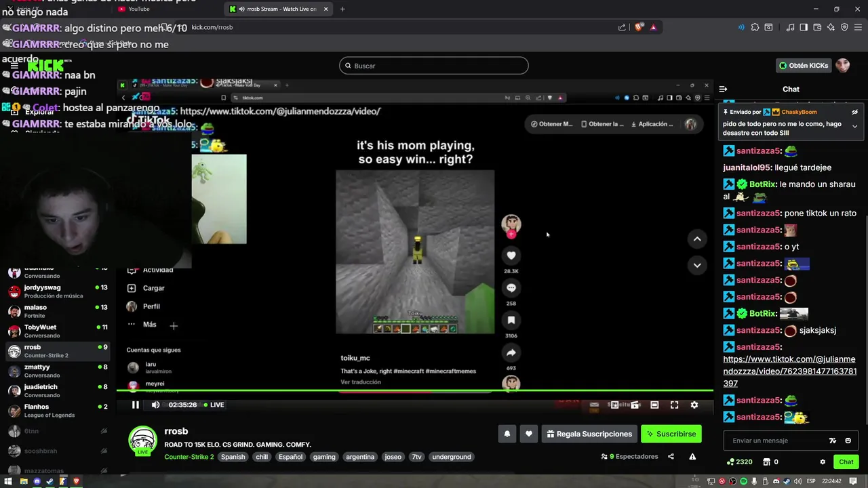Select the 7tv tag
This screenshot has height=488, width=868.
(416, 457)
